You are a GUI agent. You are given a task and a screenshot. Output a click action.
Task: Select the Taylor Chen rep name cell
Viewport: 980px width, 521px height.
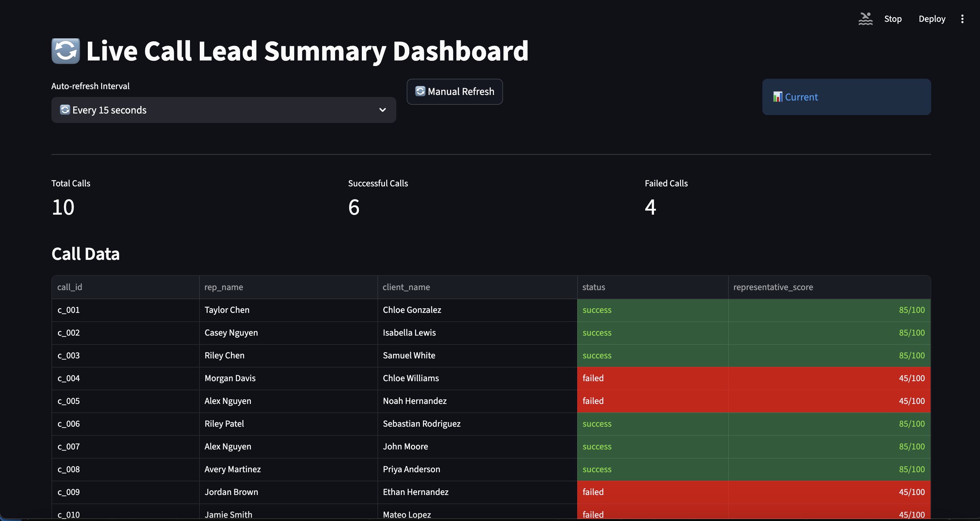[x=288, y=310]
